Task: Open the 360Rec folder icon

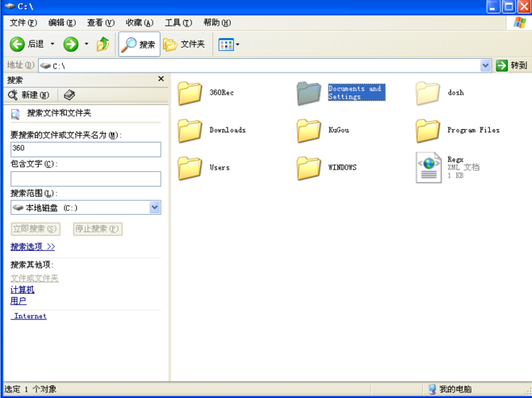Action: click(x=190, y=93)
